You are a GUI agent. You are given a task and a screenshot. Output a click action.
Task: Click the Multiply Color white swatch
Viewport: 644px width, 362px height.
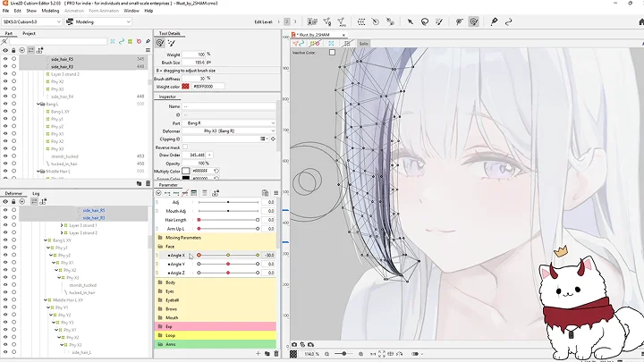coord(186,171)
